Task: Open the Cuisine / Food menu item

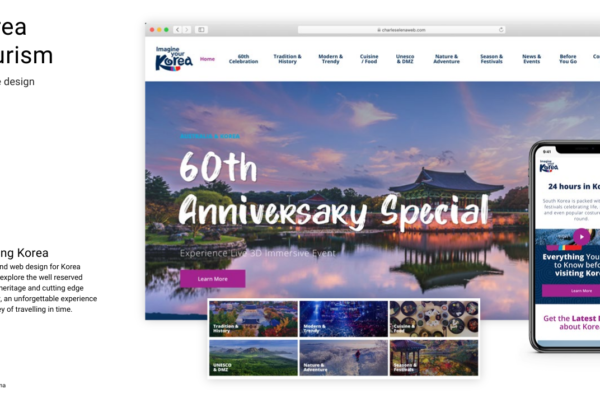Action: coord(369,59)
